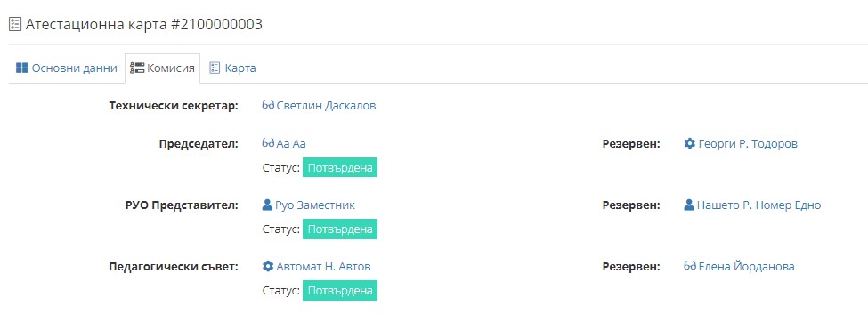Click the commission icon on the Комисия tab
Viewport: 868px width, 322px height.
click(x=137, y=68)
